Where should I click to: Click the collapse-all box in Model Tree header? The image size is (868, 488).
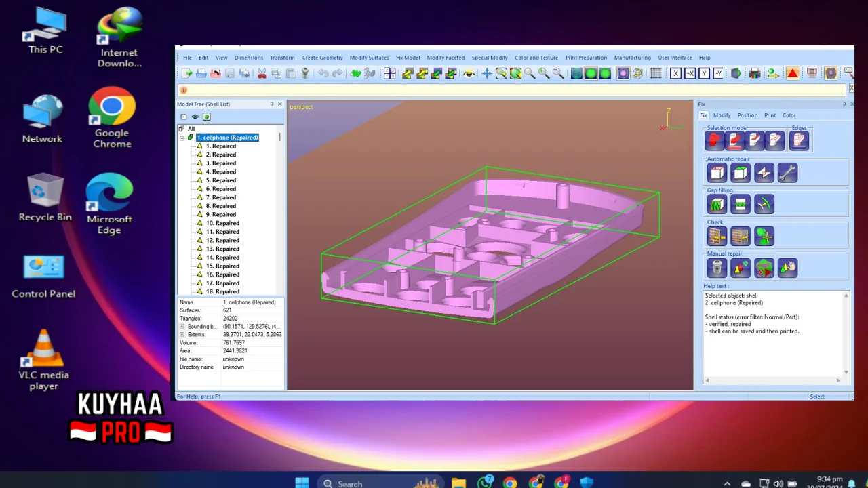coord(183,117)
